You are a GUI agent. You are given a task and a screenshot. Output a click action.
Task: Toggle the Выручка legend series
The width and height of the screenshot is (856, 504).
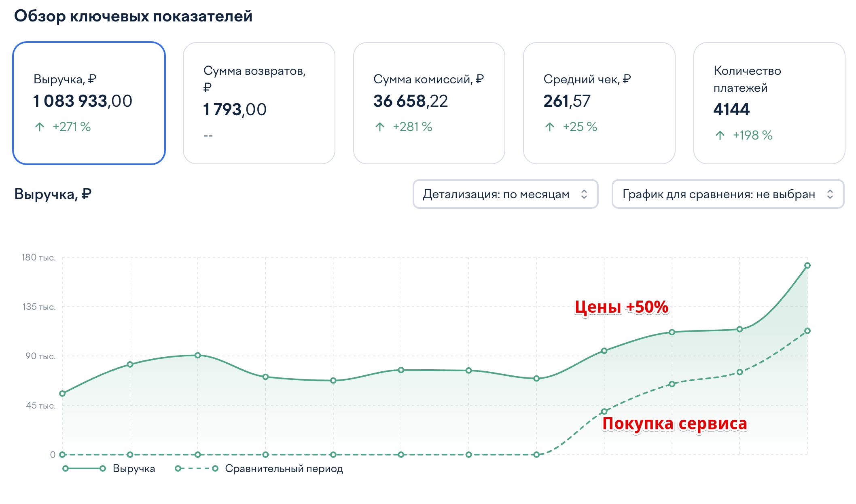point(133,468)
